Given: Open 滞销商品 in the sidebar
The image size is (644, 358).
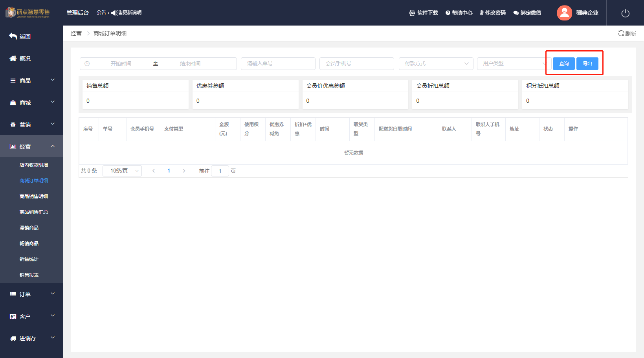Looking at the screenshot, I should [x=29, y=228].
